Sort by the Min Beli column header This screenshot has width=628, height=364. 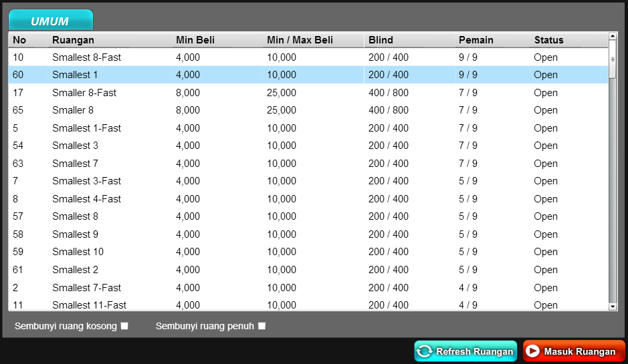(195, 40)
